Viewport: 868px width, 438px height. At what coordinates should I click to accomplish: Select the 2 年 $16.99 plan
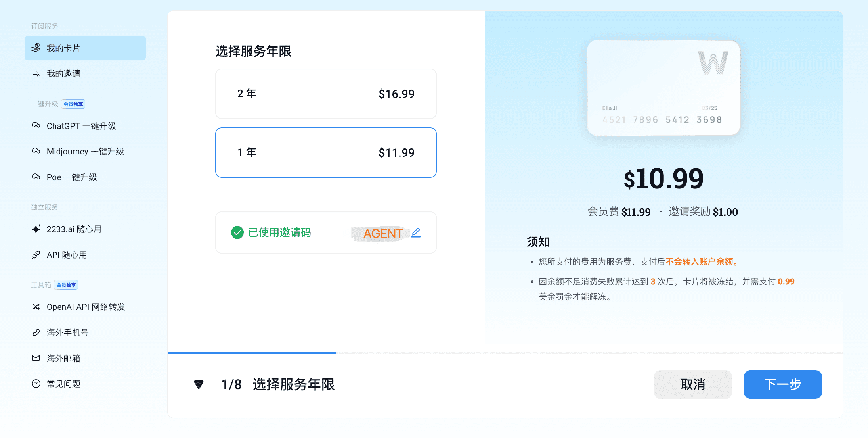pos(326,94)
